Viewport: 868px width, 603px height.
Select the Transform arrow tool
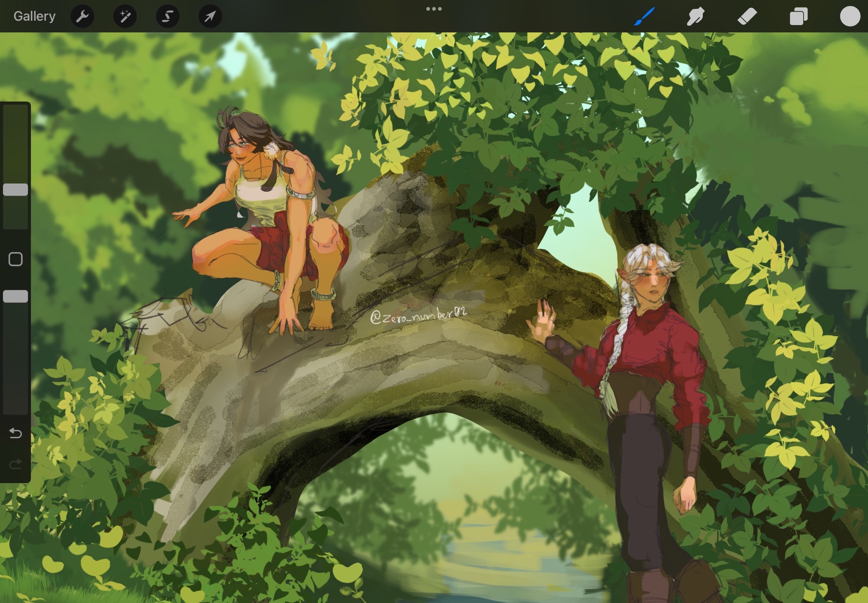coord(210,16)
